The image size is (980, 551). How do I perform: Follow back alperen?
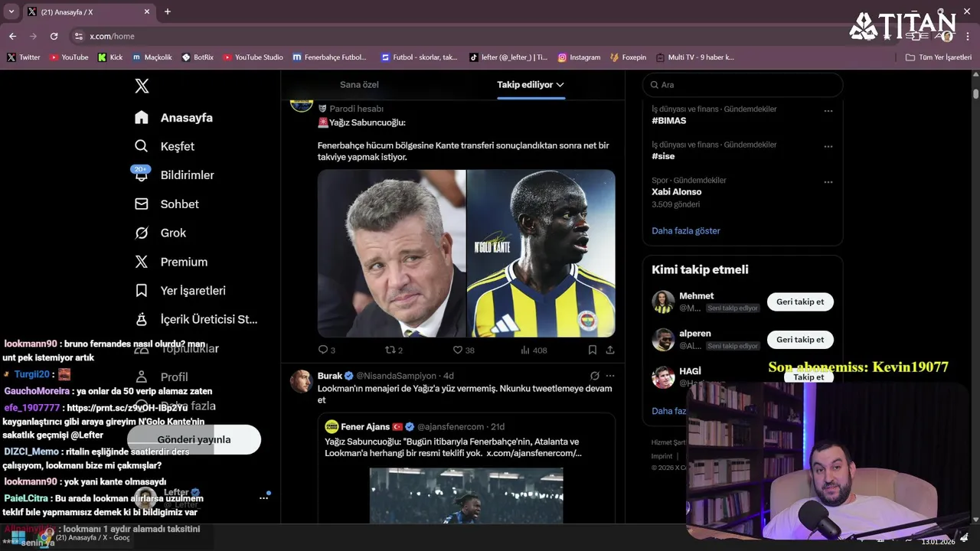click(x=800, y=340)
